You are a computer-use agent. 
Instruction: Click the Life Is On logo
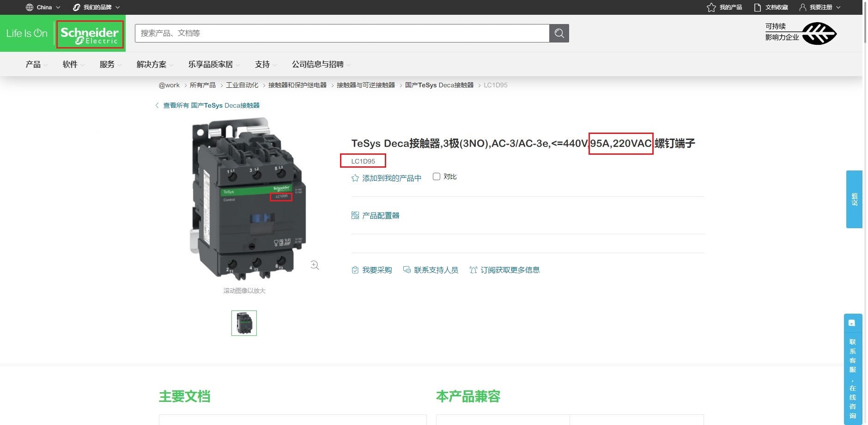[27, 33]
